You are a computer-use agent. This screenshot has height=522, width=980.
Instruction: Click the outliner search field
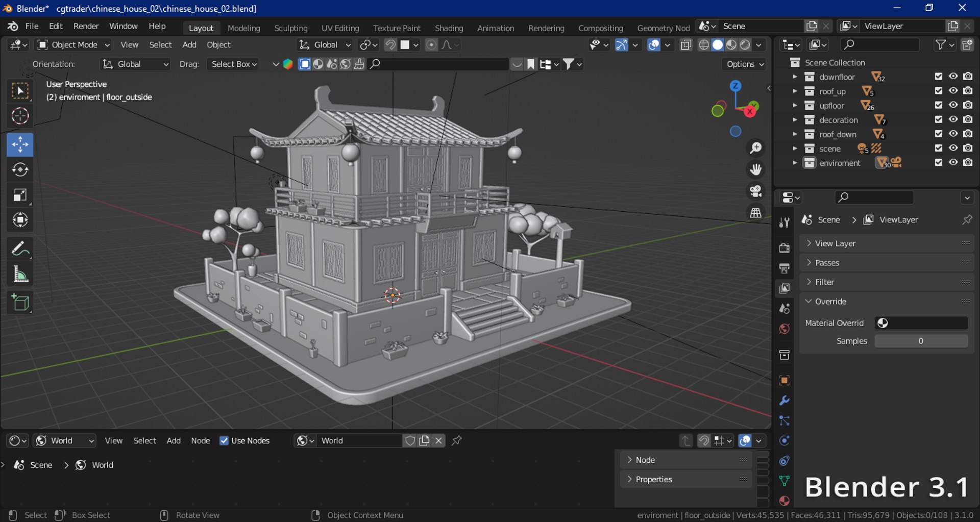coord(879,45)
